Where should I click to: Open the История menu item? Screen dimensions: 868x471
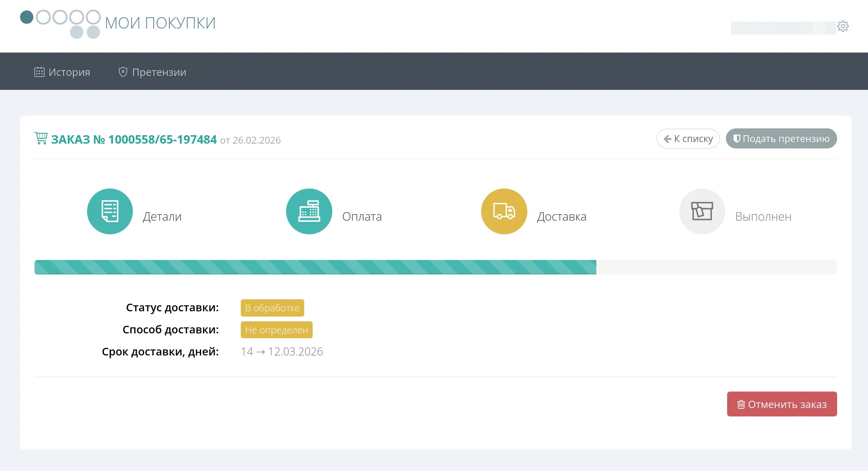click(x=69, y=72)
